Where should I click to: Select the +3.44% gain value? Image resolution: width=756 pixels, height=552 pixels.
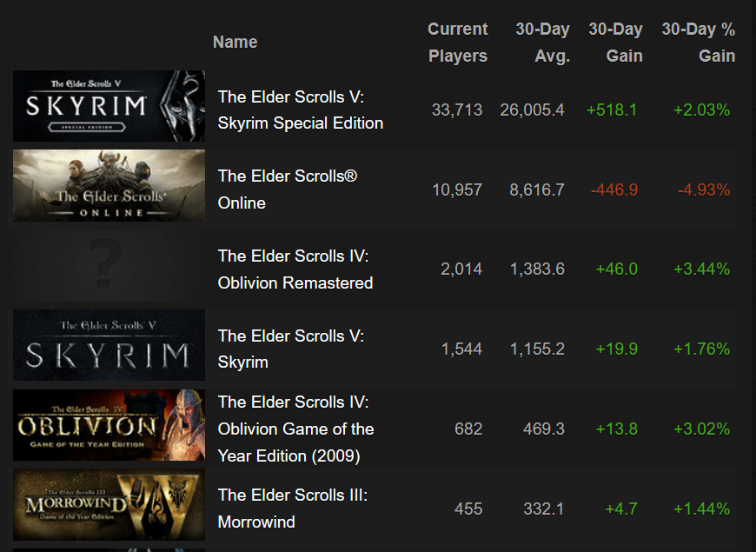[x=701, y=269]
